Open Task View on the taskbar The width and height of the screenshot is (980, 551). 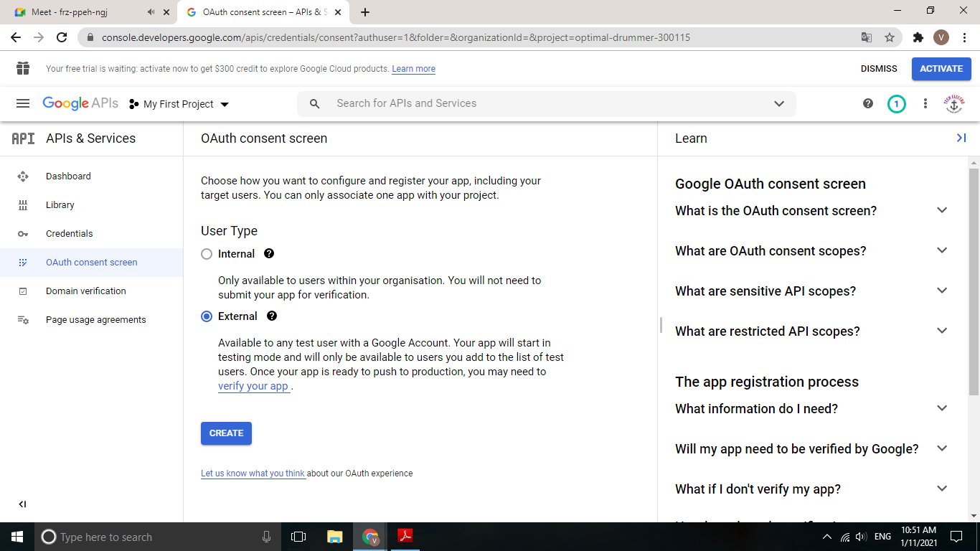(298, 537)
